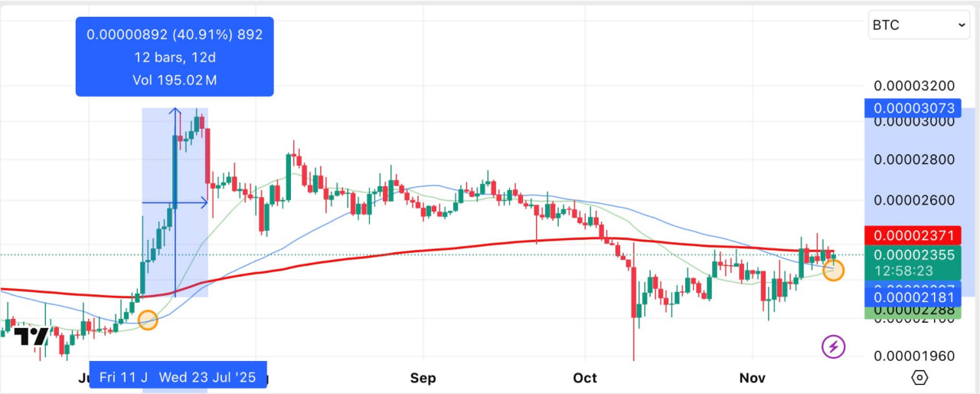This screenshot has width=980, height=394.
Task: Click the purple lightning bolt icon
Action: point(833,347)
